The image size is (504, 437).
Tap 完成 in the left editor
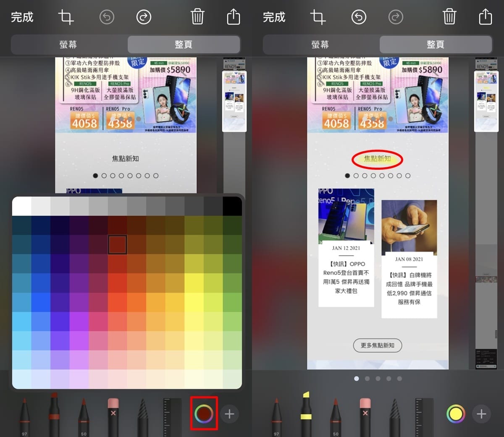pyautogui.click(x=22, y=17)
